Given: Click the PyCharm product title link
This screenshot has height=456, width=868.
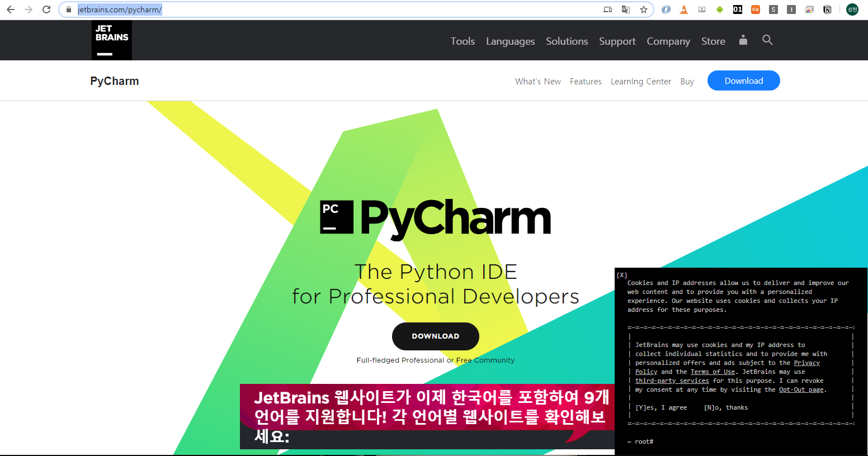Looking at the screenshot, I should (x=115, y=81).
